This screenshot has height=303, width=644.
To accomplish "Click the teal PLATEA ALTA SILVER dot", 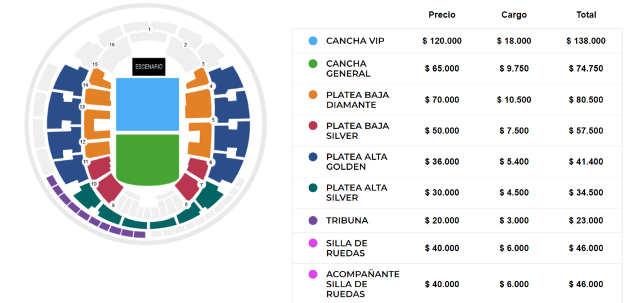I will [313, 188].
